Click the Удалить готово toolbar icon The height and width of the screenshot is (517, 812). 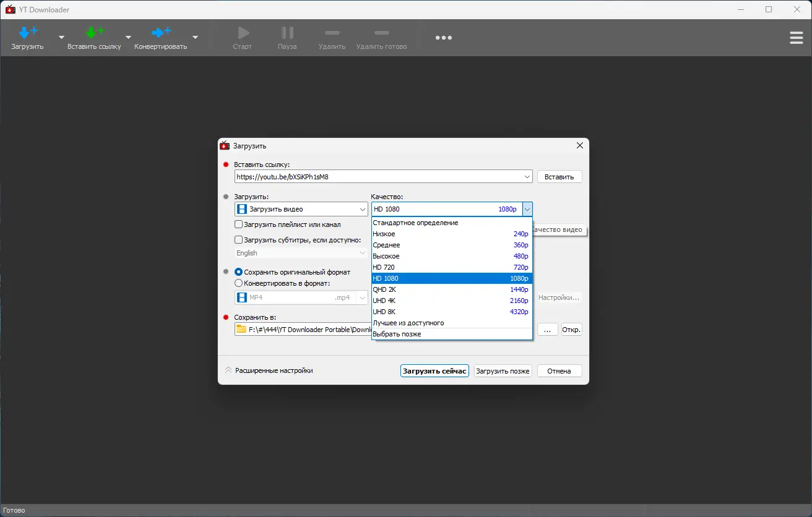(x=382, y=32)
